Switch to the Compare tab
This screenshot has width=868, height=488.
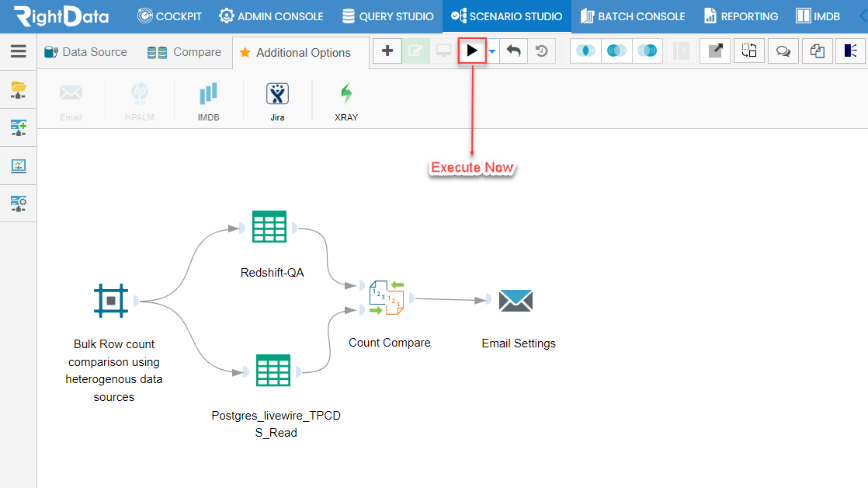click(184, 52)
